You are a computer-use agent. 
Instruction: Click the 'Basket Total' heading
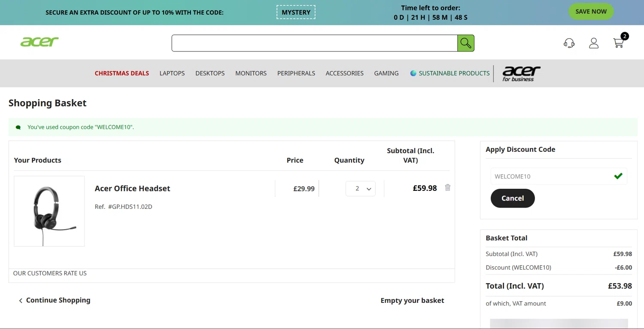(507, 238)
